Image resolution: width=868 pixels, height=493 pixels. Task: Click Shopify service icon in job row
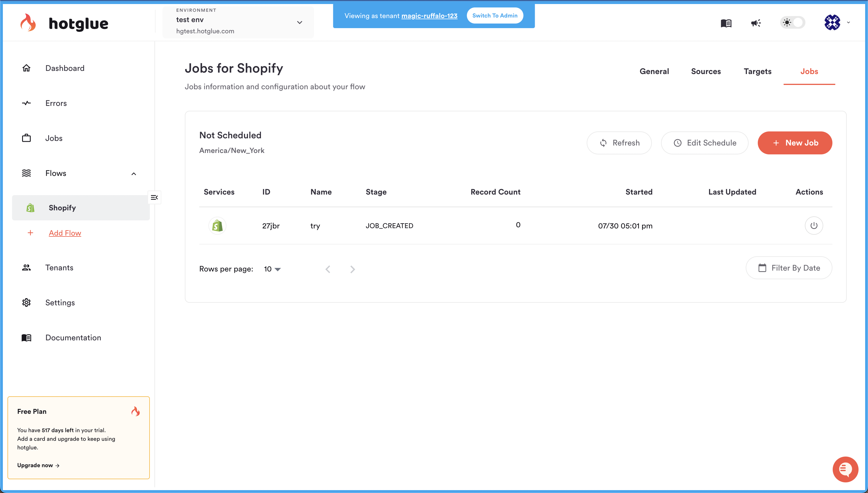217,226
